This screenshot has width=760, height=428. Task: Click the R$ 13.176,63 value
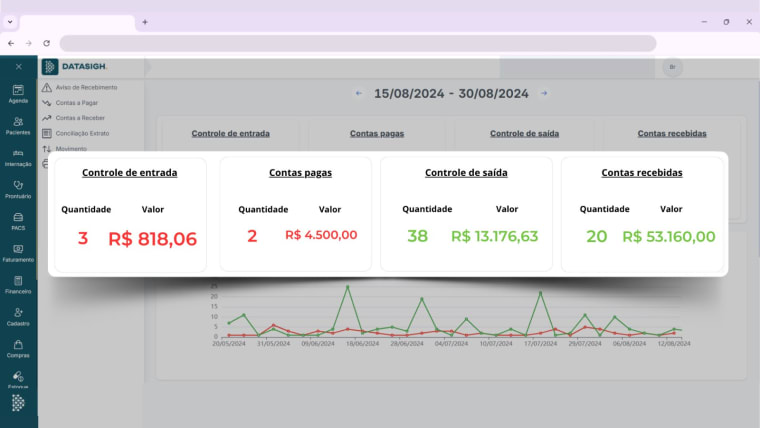pyautogui.click(x=494, y=236)
